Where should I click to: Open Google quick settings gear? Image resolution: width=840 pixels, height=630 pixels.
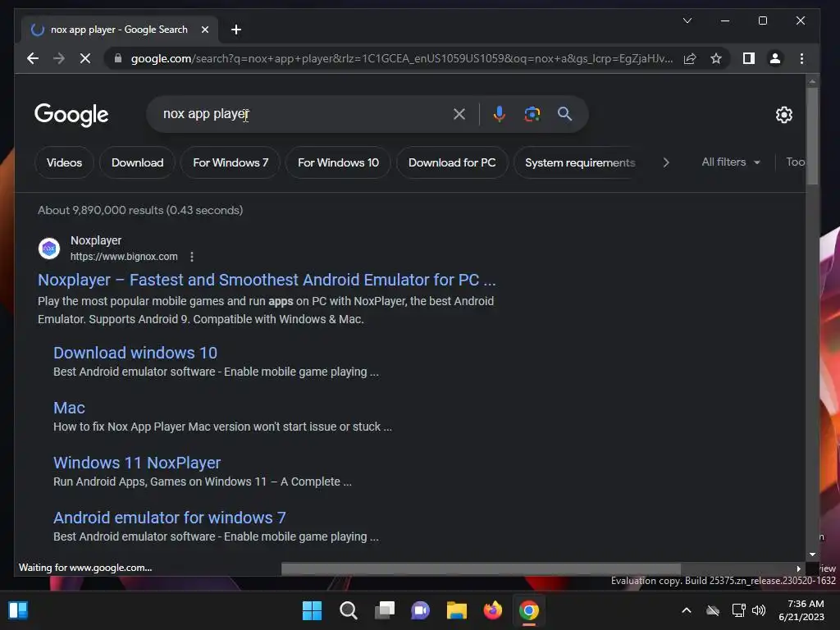coord(784,115)
